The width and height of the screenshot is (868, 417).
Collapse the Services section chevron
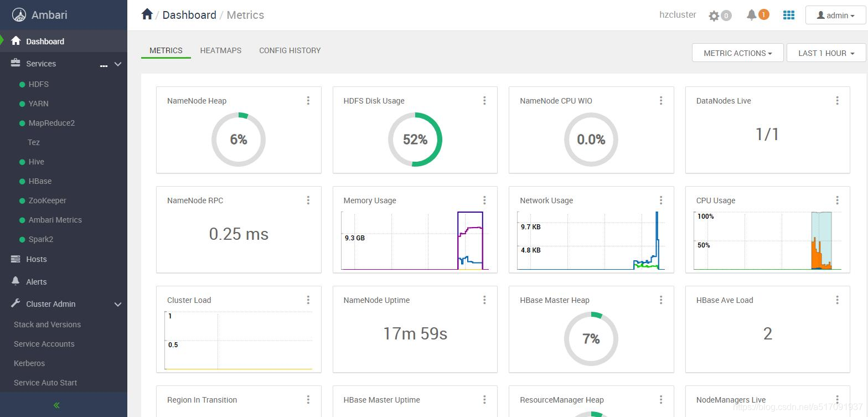coord(118,64)
